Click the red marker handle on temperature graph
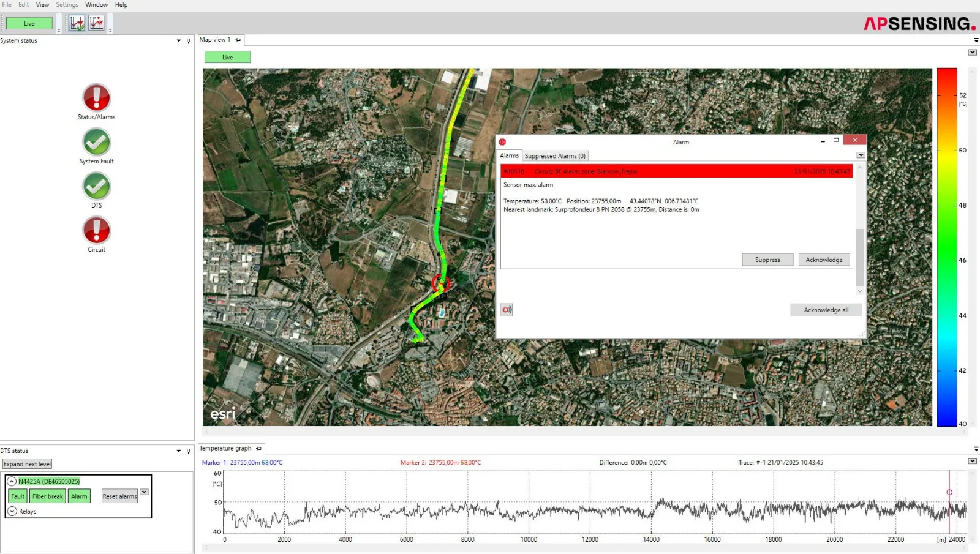Screen dimensions: 980x554 coord(949,492)
